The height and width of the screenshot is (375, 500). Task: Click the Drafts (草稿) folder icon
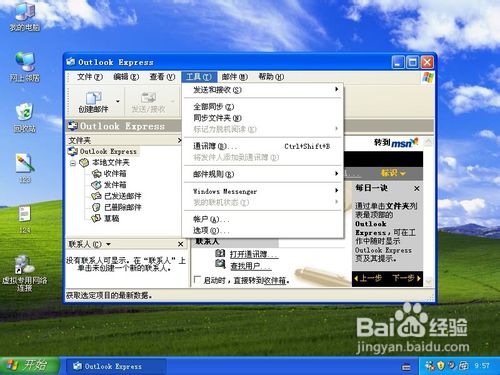[x=96, y=218]
